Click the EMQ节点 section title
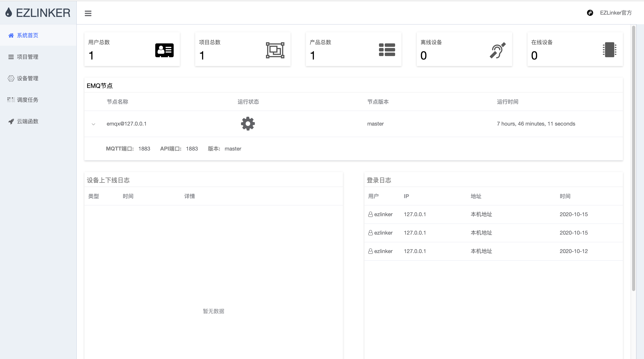The height and width of the screenshot is (359, 644). pos(100,86)
